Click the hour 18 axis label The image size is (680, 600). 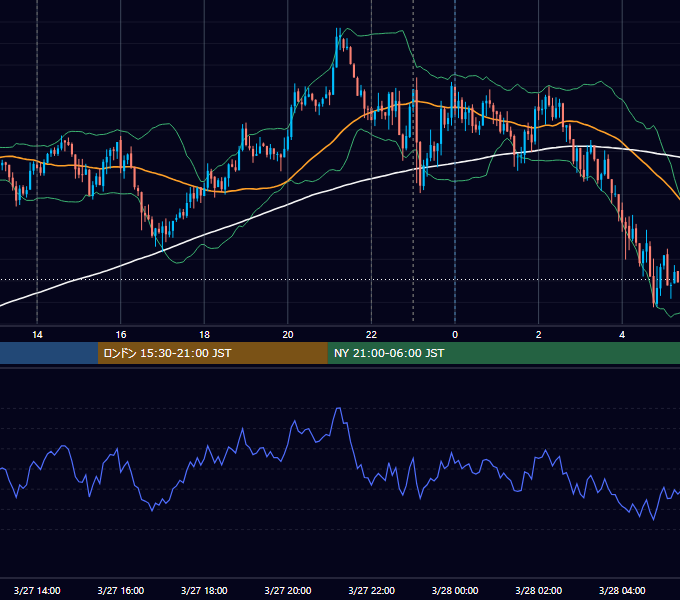tap(204, 335)
